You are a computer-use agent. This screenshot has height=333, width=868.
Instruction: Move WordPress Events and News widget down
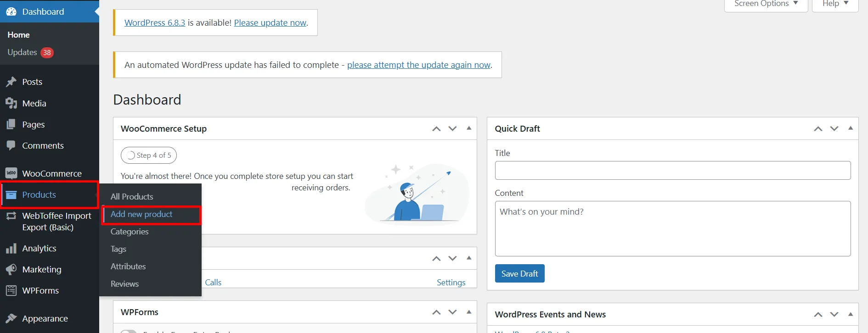pos(834,315)
